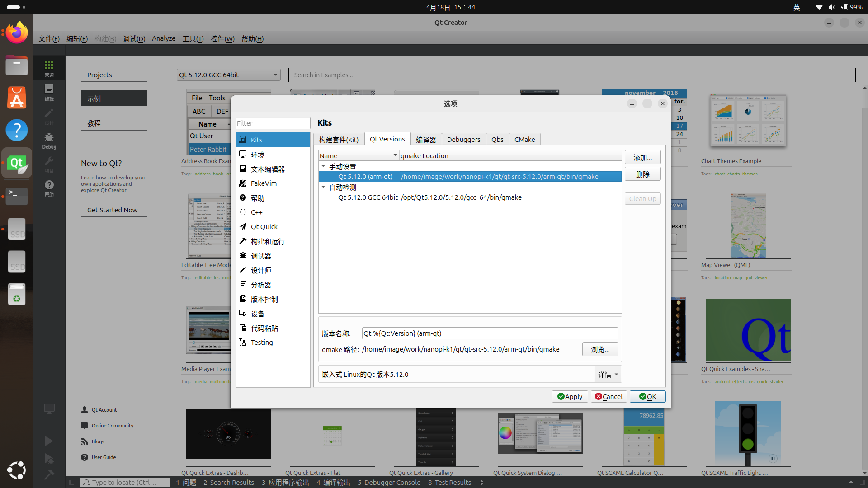Viewport: 868px width, 488px height.
Task: Click the 添加... add button
Action: (x=642, y=158)
